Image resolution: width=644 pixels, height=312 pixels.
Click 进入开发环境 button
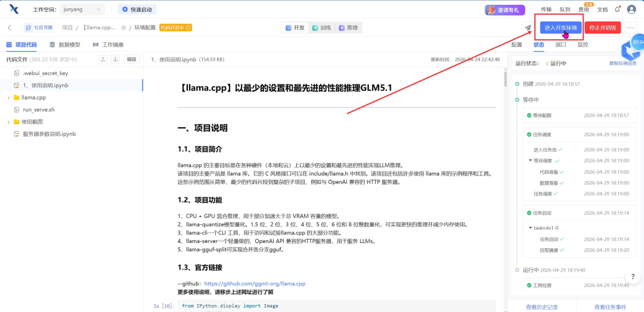click(561, 27)
